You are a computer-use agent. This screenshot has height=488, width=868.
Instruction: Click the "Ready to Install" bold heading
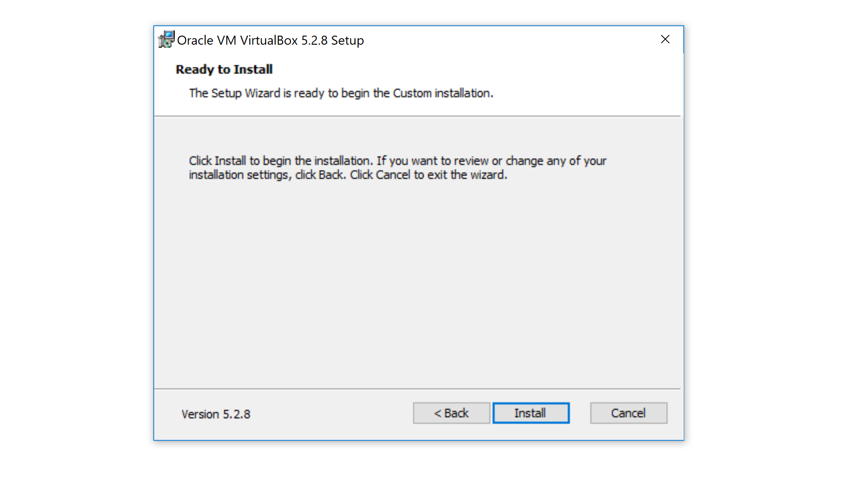(224, 70)
